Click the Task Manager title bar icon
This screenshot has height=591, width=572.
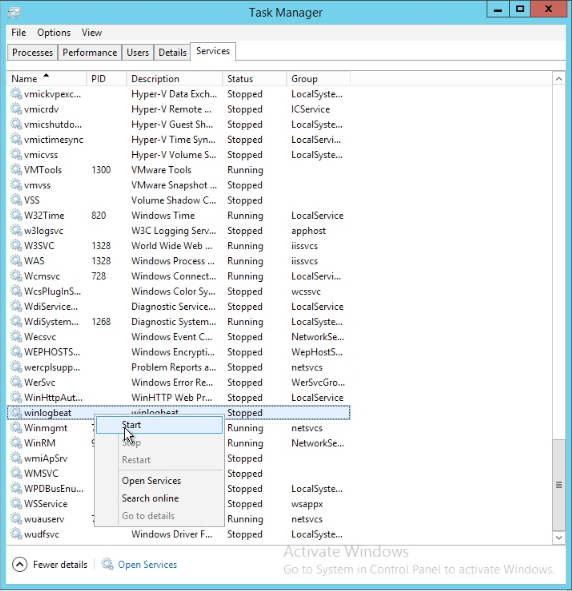coord(14,12)
